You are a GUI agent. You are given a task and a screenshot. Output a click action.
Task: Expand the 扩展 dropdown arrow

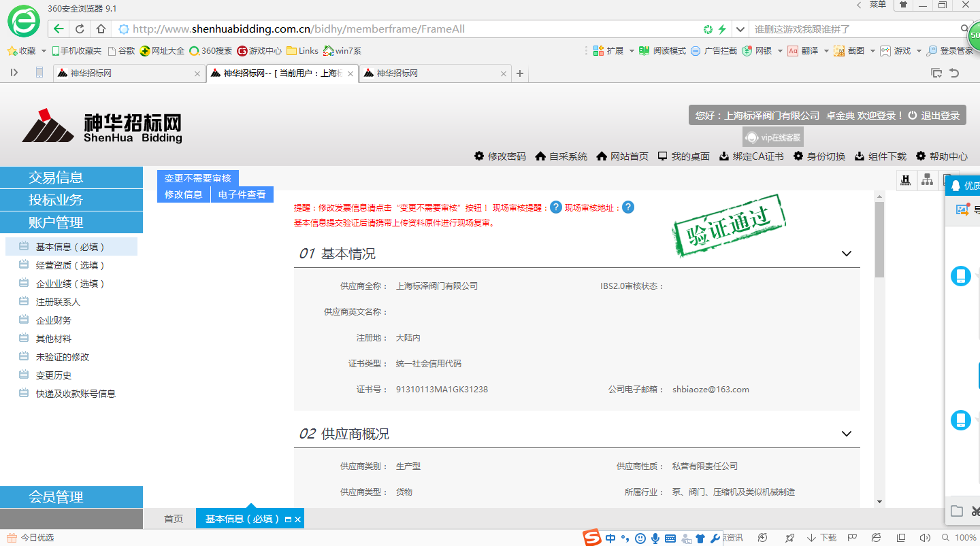click(632, 51)
